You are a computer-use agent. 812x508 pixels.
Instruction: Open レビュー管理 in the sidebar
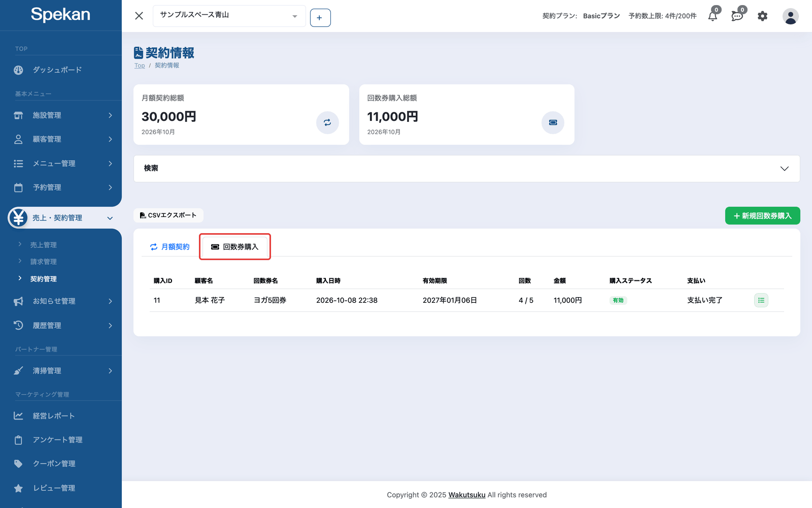pyautogui.click(x=54, y=488)
